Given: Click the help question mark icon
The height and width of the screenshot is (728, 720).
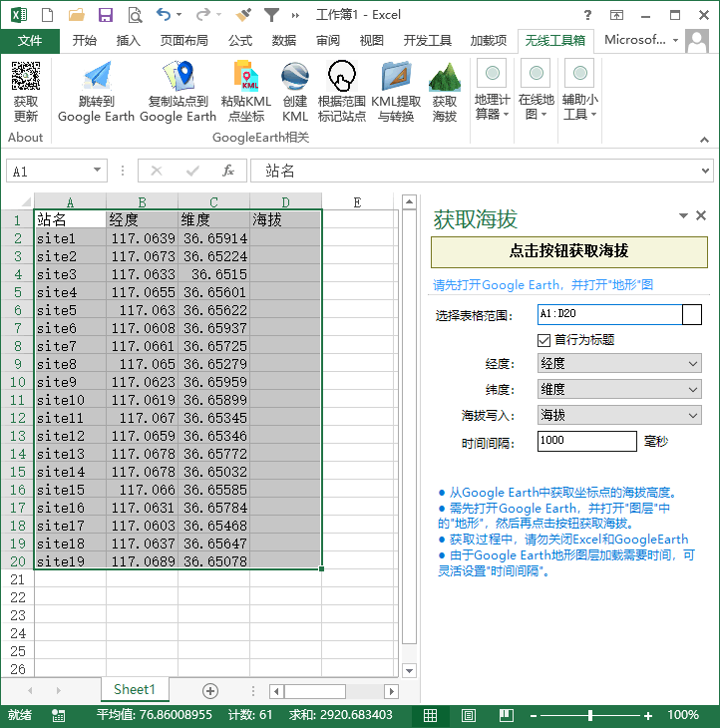Looking at the screenshot, I should click(587, 15).
